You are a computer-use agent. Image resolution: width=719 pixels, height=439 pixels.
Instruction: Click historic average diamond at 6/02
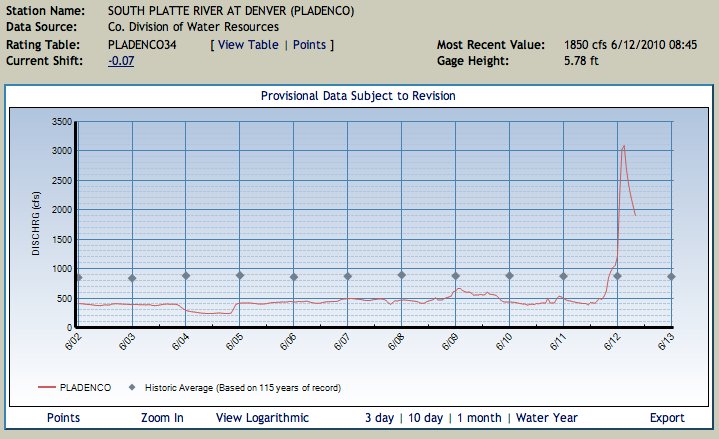[78, 277]
